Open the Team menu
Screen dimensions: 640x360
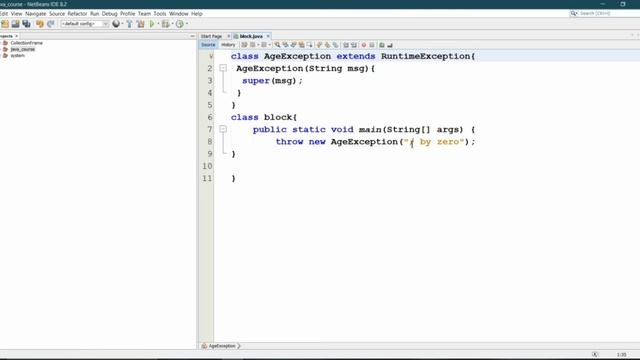coord(144,13)
